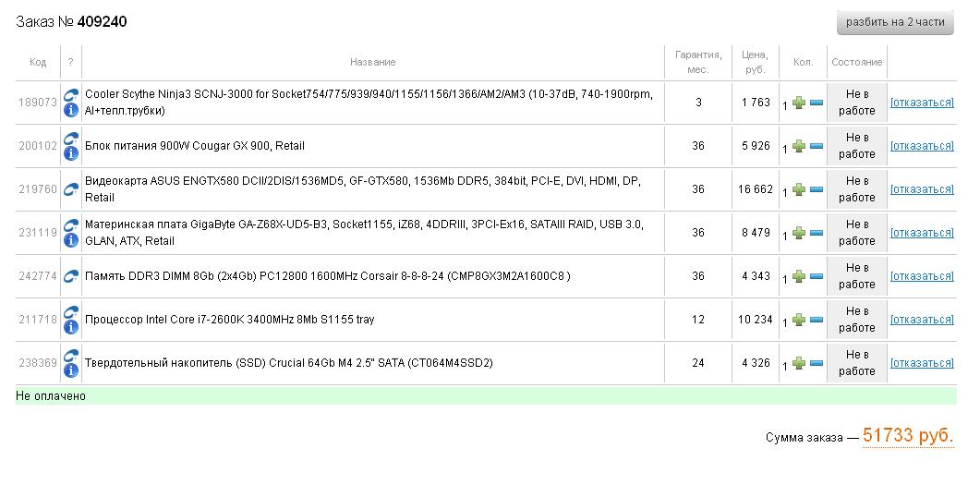
Task: Click 'отказаться' for Crucial 64Gb SSD
Action: pyautogui.click(x=922, y=362)
